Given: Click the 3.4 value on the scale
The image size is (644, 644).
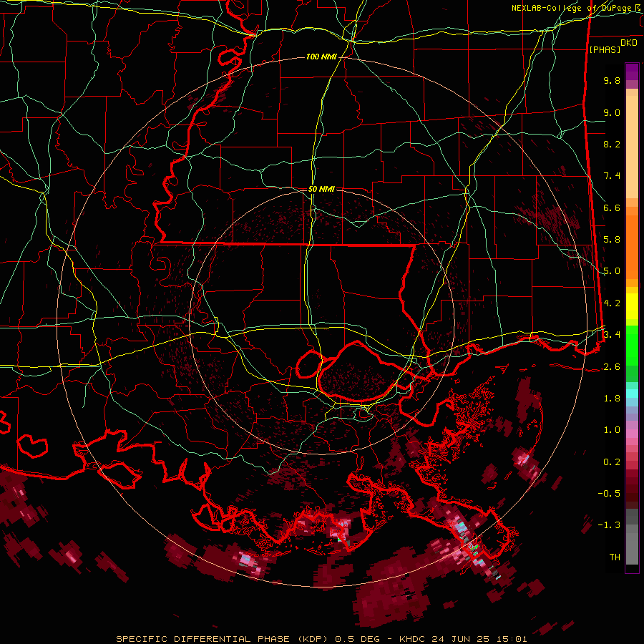Looking at the screenshot, I should [x=612, y=335].
